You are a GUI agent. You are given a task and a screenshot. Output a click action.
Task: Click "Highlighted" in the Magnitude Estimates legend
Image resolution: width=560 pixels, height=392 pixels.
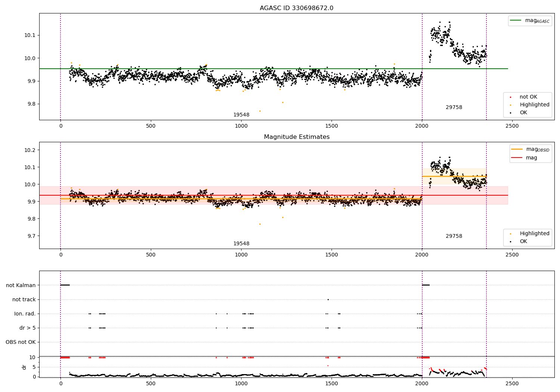[535, 234]
